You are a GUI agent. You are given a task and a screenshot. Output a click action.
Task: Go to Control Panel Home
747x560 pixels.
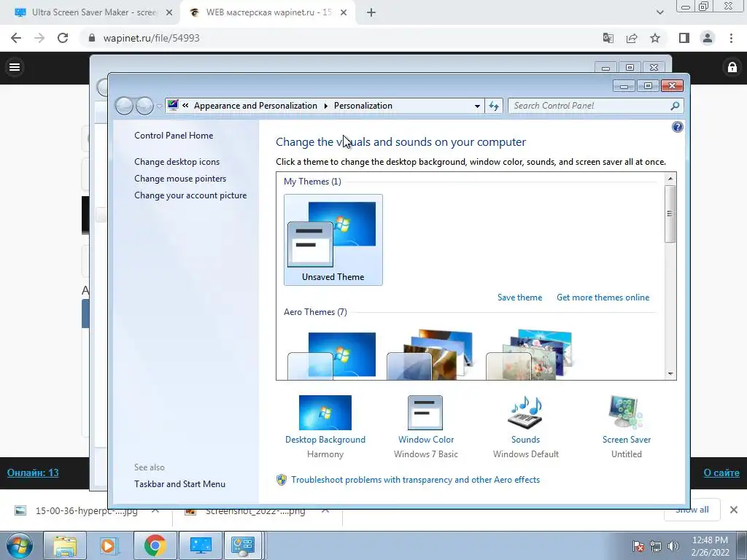click(x=174, y=135)
